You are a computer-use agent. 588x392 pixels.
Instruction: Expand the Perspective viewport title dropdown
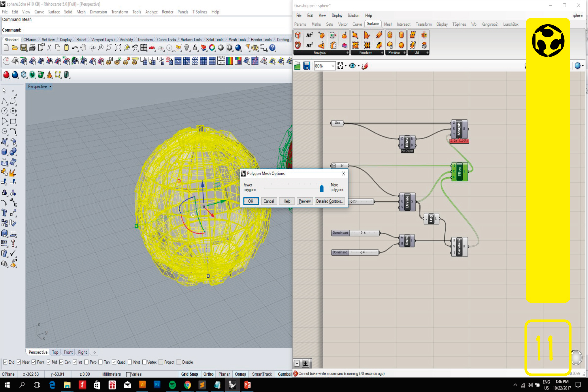(50, 87)
